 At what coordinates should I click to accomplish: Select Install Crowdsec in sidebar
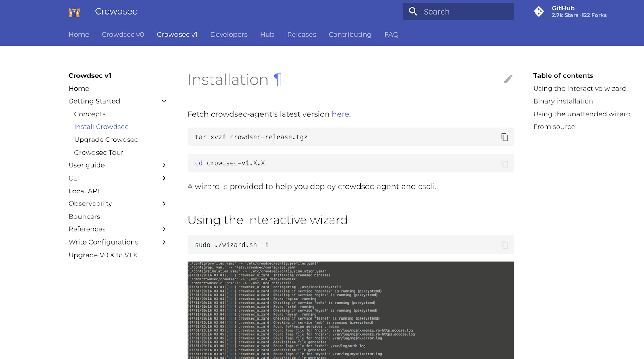pyautogui.click(x=101, y=127)
